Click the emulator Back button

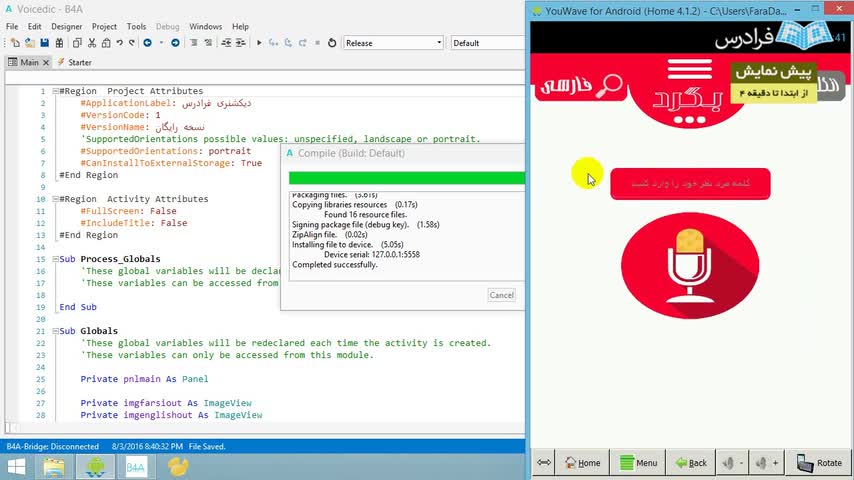691,463
